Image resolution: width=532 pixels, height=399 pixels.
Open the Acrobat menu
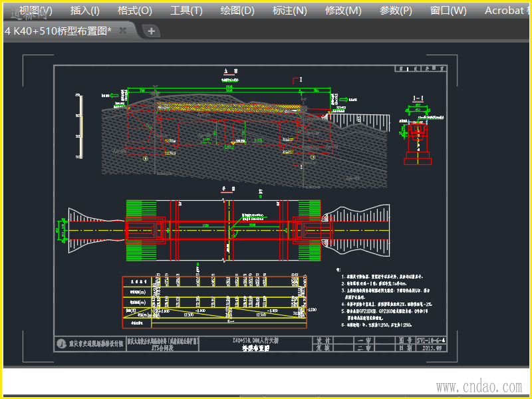tap(507, 11)
